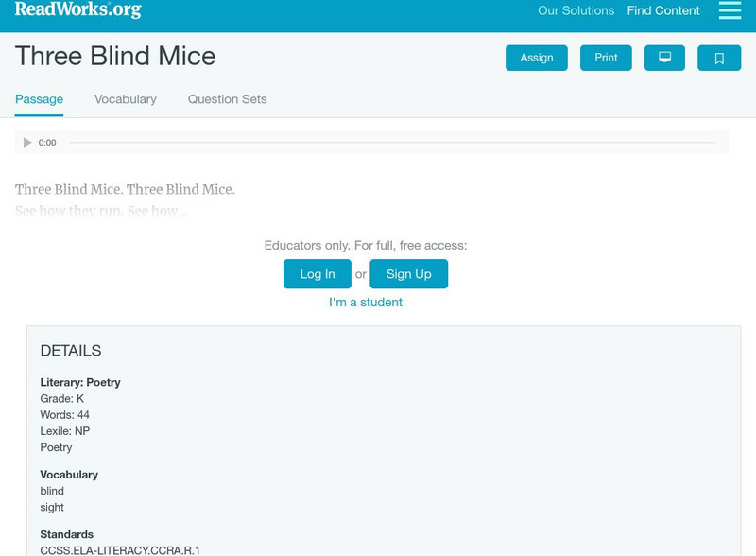The width and height of the screenshot is (756, 556).
Task: Open the Our Solutions menu
Action: (x=576, y=11)
